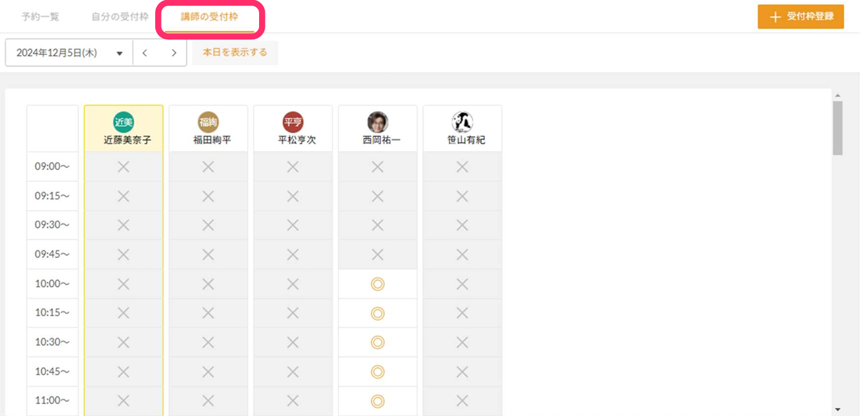
Task: Open 講師の受付枠 tab
Action: point(210,17)
